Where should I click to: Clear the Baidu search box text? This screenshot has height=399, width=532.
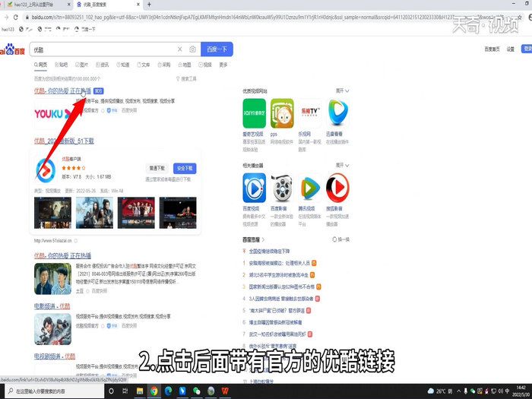click(x=180, y=49)
